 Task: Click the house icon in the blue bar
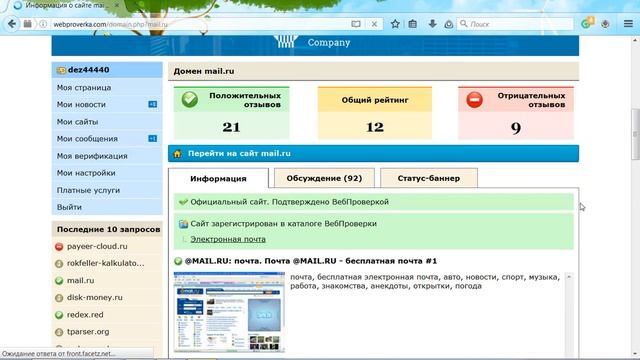pyautogui.click(x=177, y=154)
